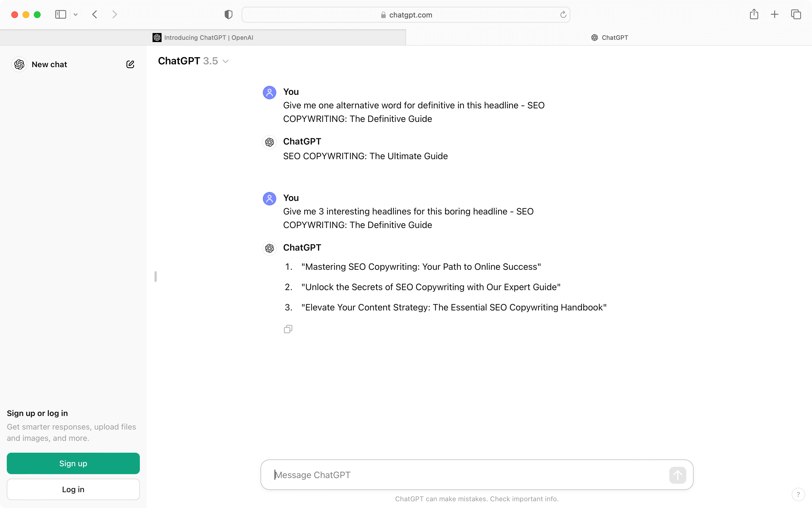Select the ChatGPT tab
Viewport: 812px width, 508px height.
[x=609, y=38]
